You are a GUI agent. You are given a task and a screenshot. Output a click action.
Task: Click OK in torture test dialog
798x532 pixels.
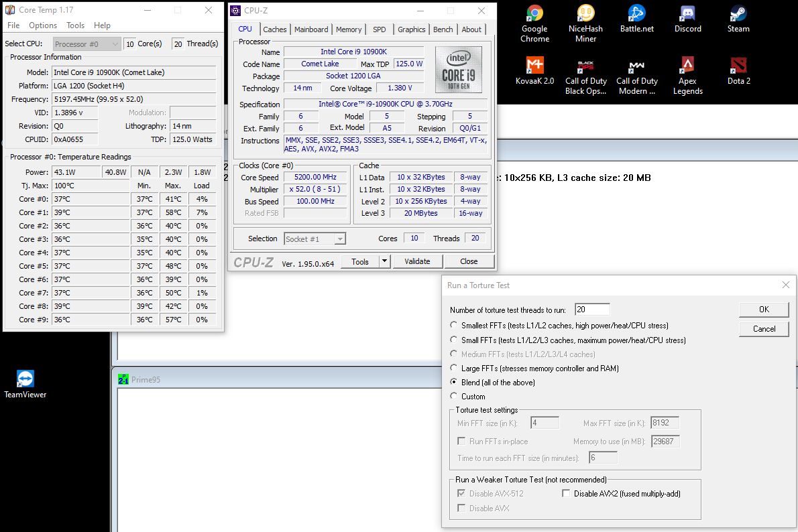point(764,310)
